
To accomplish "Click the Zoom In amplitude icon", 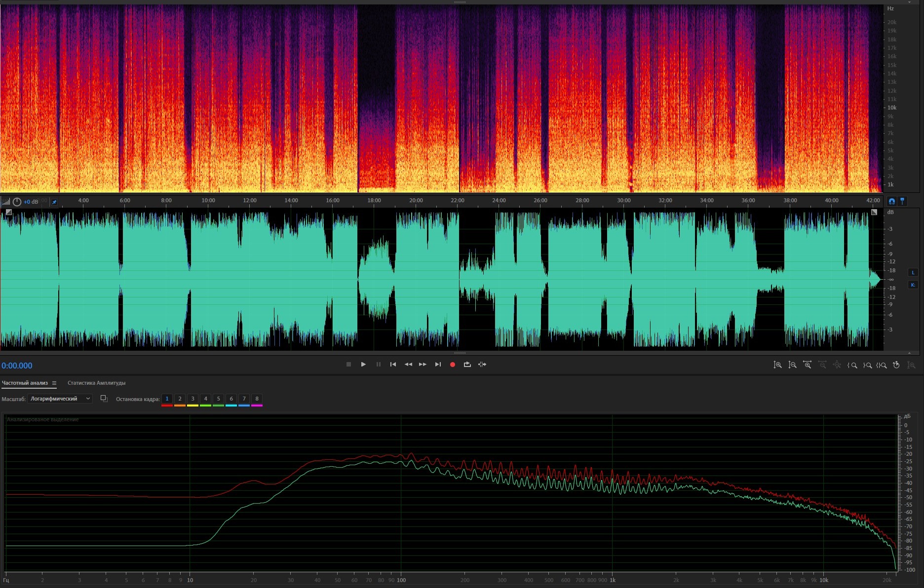I will 777,365.
